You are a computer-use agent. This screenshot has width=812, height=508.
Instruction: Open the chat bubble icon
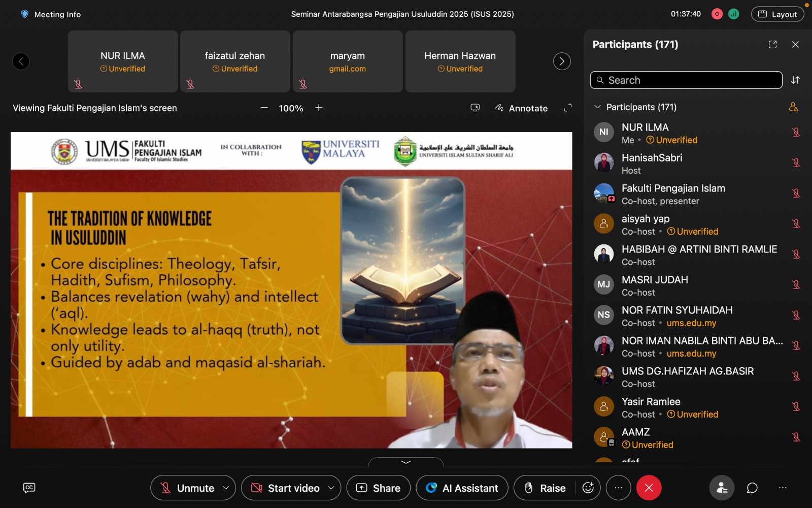[752, 488]
